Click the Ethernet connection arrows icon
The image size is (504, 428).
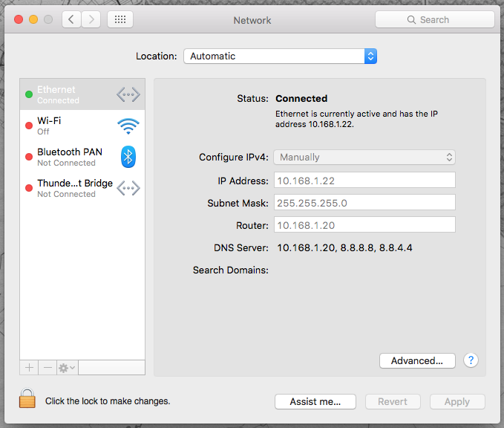(x=128, y=94)
